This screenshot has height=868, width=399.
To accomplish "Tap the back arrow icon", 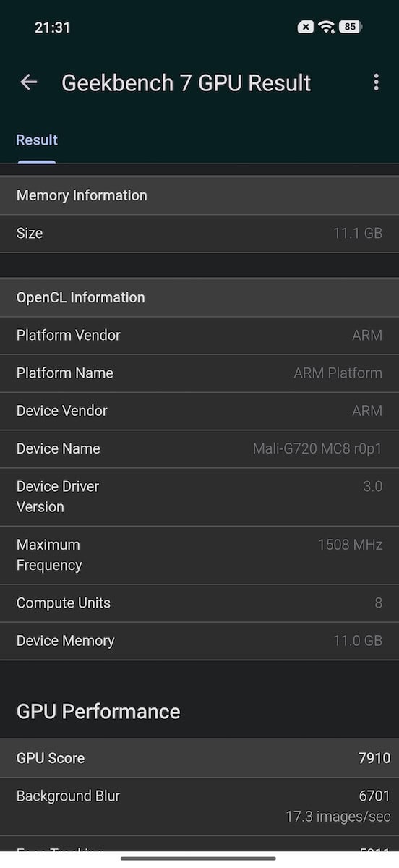I will pyautogui.click(x=29, y=82).
